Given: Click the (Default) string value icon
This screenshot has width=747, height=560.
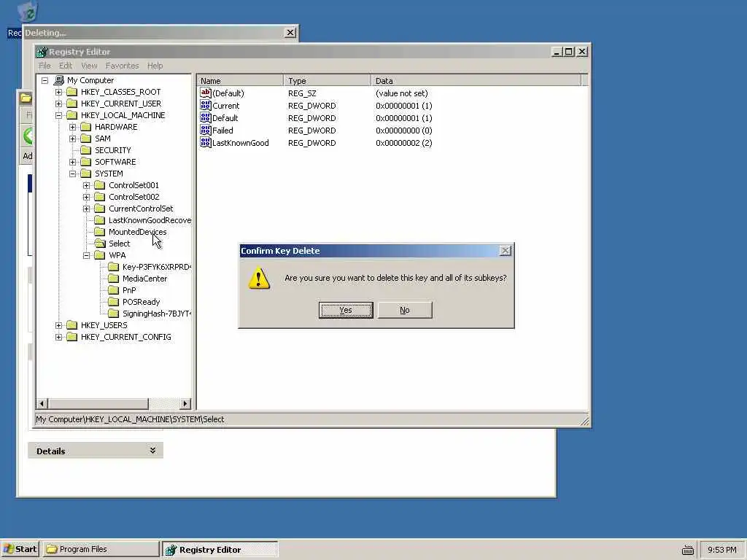Looking at the screenshot, I should 205,93.
